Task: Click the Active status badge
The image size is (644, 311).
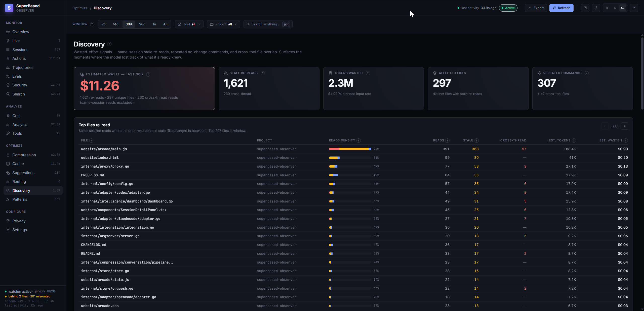Action: click(x=508, y=8)
